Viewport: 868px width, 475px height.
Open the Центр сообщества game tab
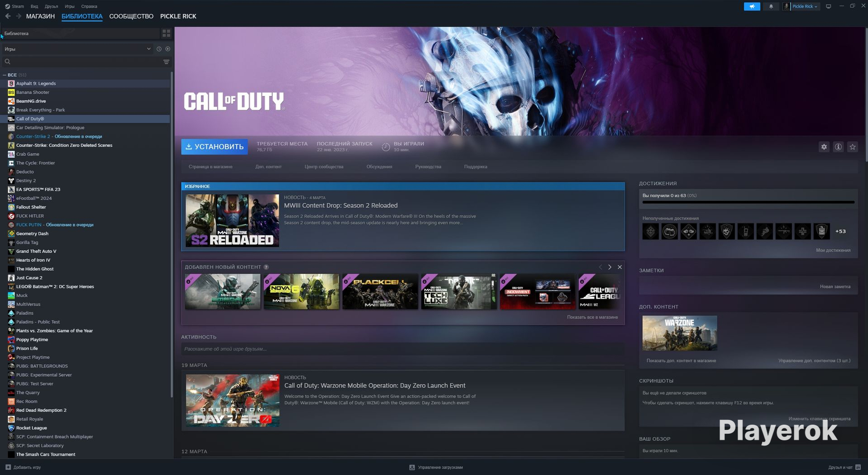pos(324,167)
